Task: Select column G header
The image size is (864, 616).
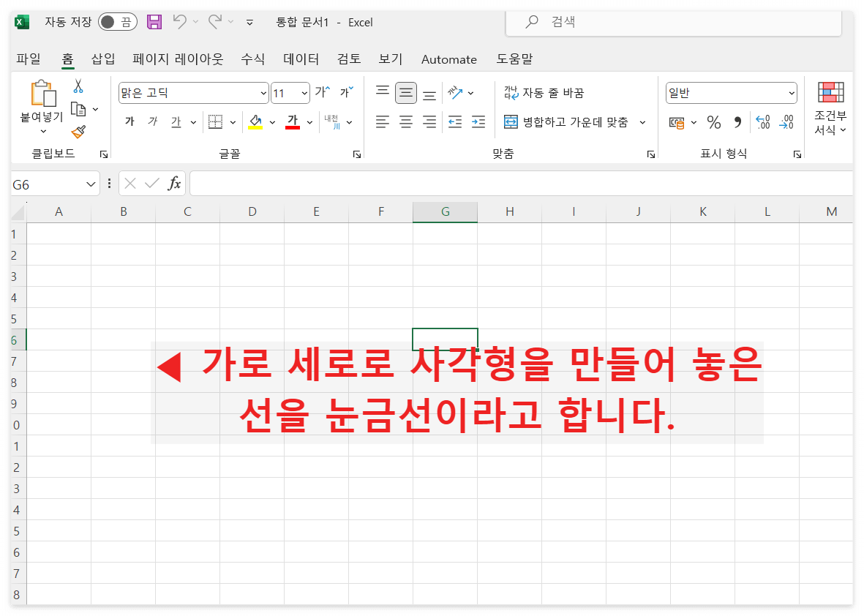Action: click(x=446, y=212)
